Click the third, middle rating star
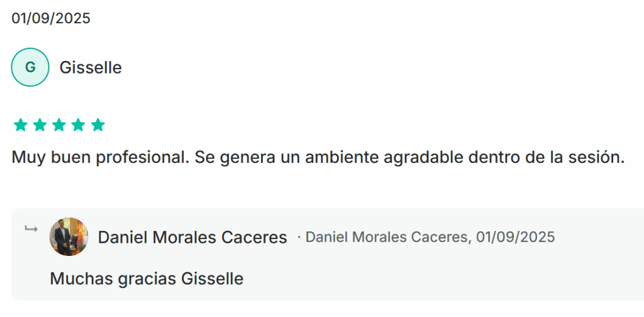This screenshot has height=317, width=644. [x=59, y=125]
